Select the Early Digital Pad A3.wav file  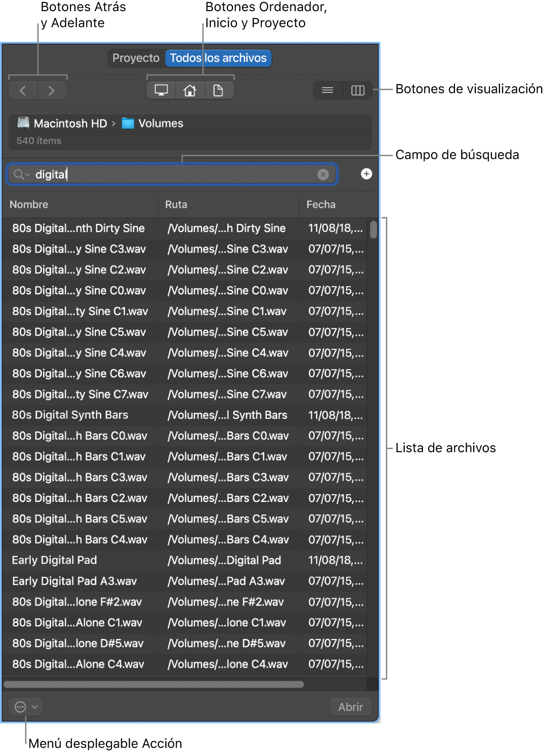point(74,581)
